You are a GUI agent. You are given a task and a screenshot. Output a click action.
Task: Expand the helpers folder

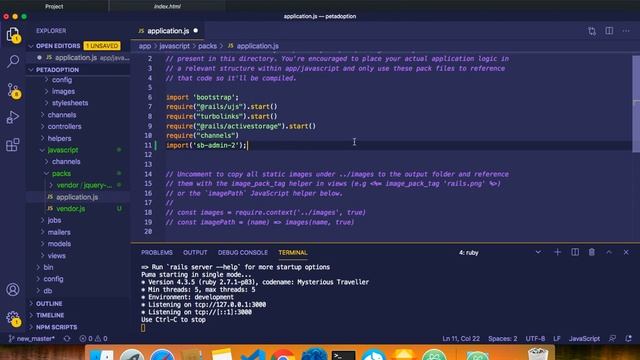point(59,138)
